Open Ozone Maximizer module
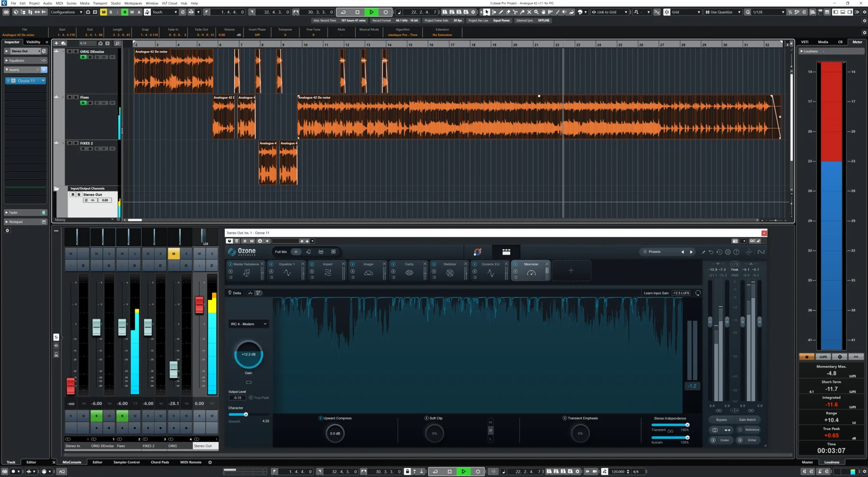 531,271
